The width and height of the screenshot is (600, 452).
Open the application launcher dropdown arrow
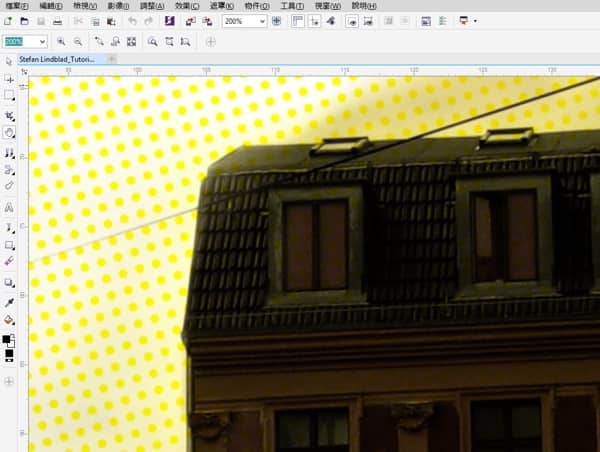(x=475, y=21)
